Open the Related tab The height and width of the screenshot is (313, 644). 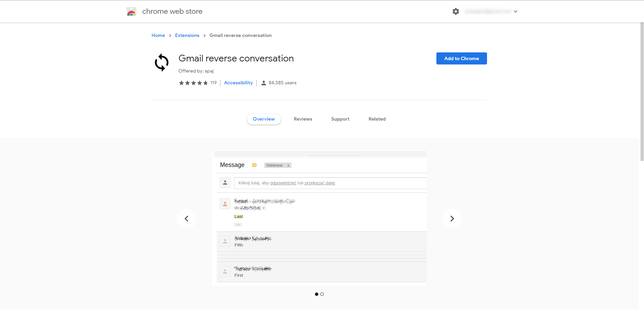(x=377, y=119)
